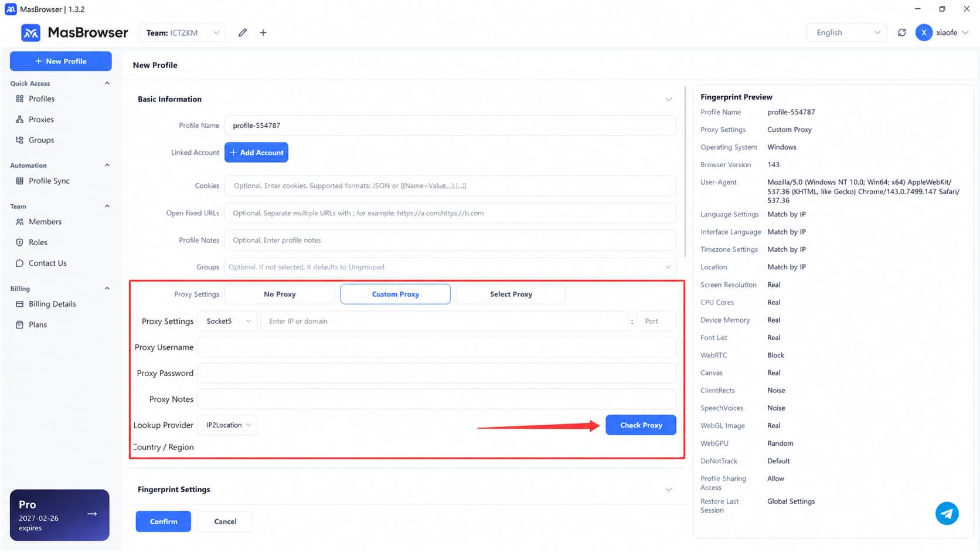Click the app icon in title bar
980x552 pixels.
pos(11,9)
